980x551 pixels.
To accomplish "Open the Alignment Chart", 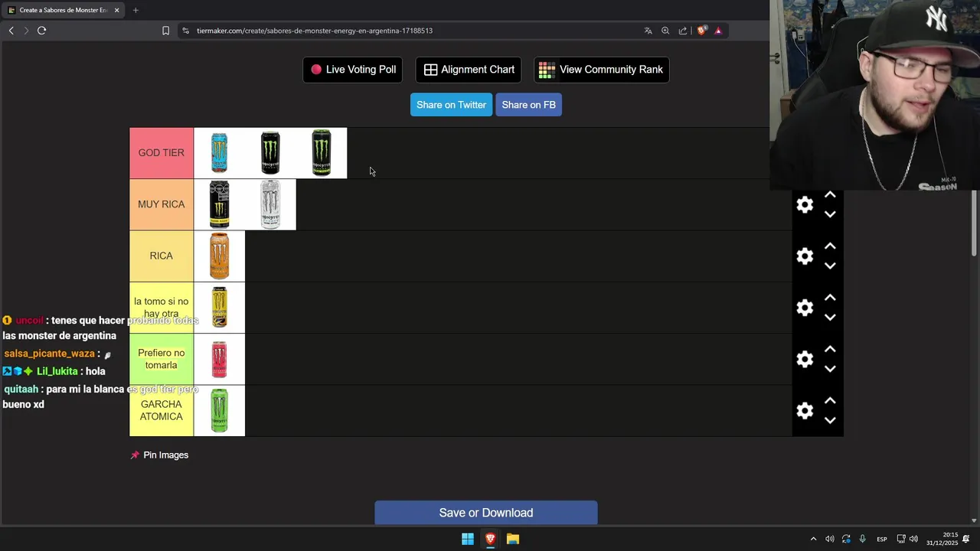I will 469,70.
